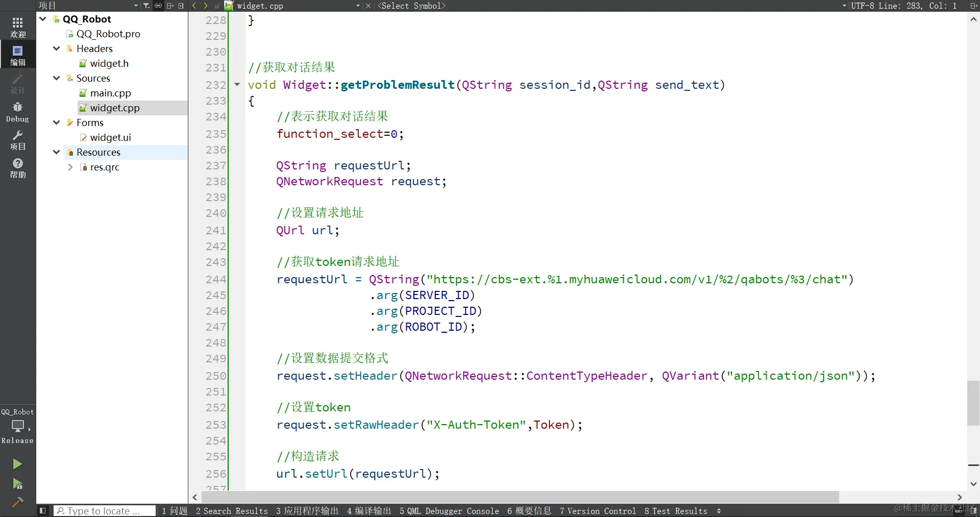980x517 pixels.
Task: Click the vertical scrollbar thumb
Action: click(x=973, y=403)
